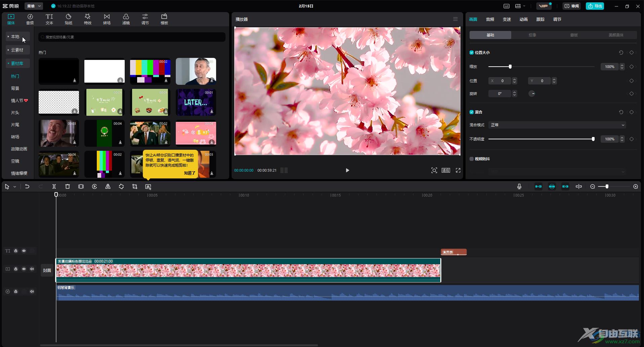
Task: Toggle visibility eye on the video track
Action: (x=24, y=269)
